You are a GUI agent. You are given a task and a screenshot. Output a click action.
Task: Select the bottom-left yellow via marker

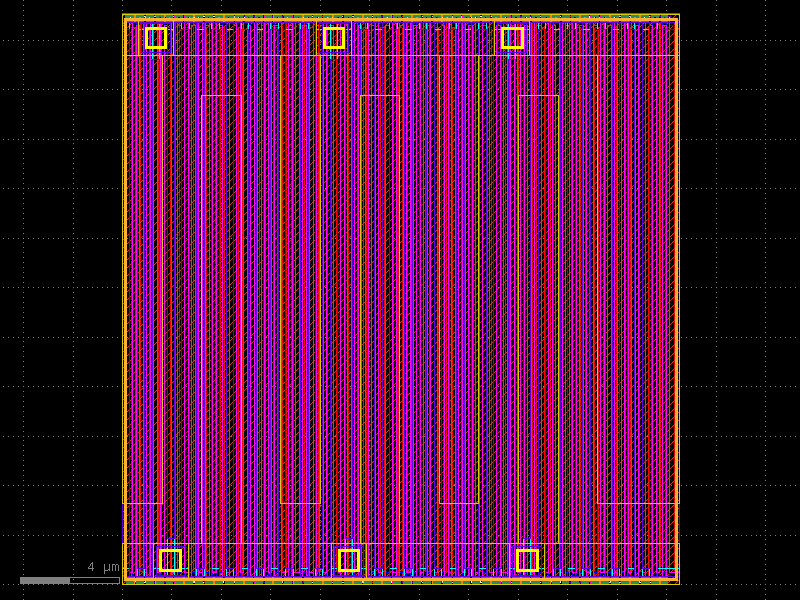pyautogui.click(x=170, y=562)
